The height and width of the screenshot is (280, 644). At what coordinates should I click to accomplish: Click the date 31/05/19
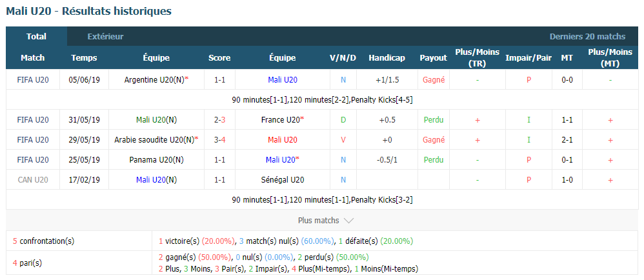click(84, 120)
